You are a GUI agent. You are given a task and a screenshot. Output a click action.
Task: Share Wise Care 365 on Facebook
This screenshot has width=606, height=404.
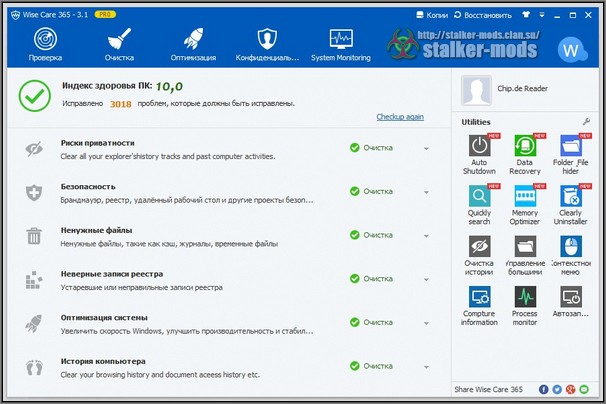[x=543, y=389]
